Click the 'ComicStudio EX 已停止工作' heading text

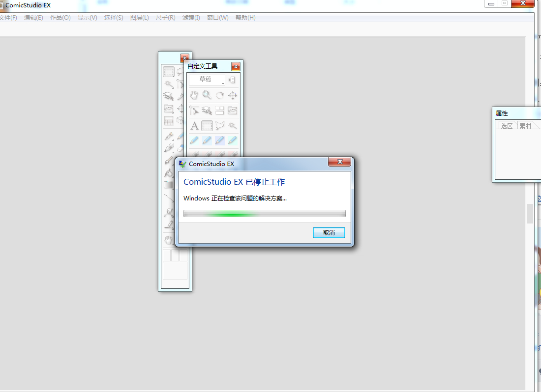(234, 182)
